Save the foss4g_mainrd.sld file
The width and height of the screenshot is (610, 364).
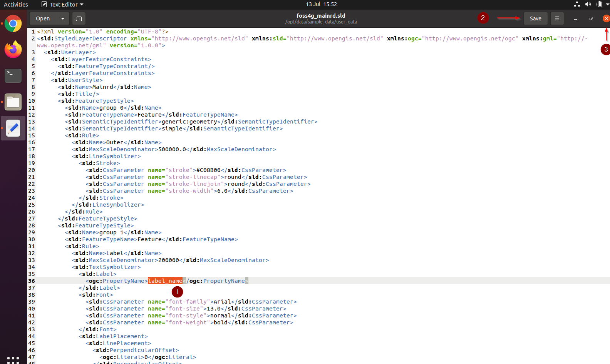coord(535,18)
